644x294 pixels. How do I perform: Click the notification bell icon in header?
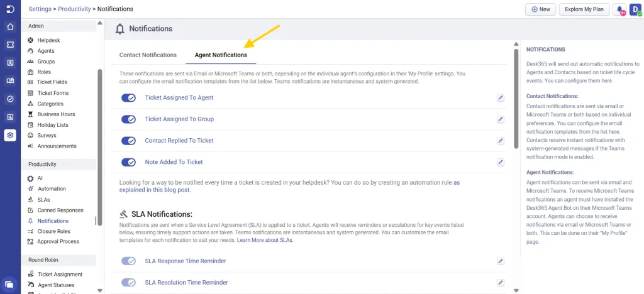point(620,9)
